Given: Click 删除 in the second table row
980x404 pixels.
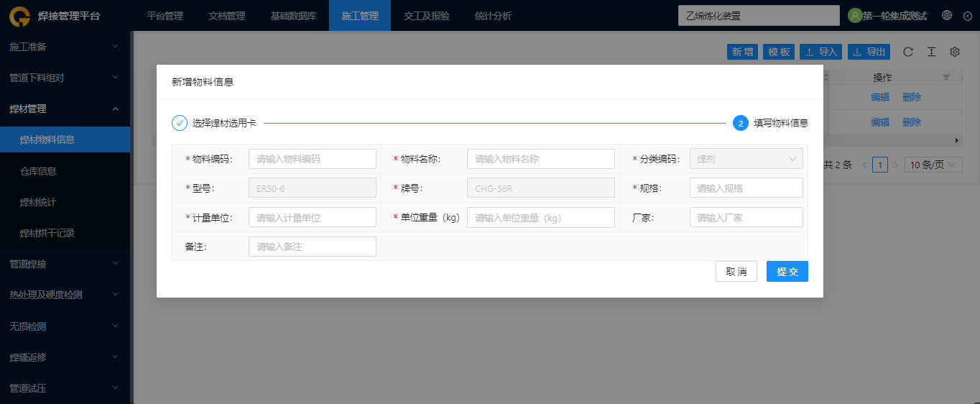Looking at the screenshot, I should 912,122.
